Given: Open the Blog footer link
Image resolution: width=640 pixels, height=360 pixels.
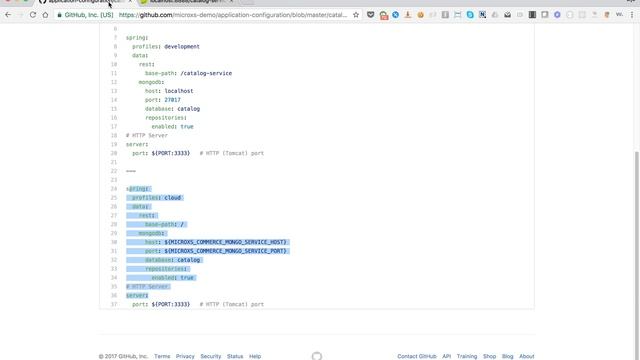Looking at the screenshot, I should [x=507, y=356].
